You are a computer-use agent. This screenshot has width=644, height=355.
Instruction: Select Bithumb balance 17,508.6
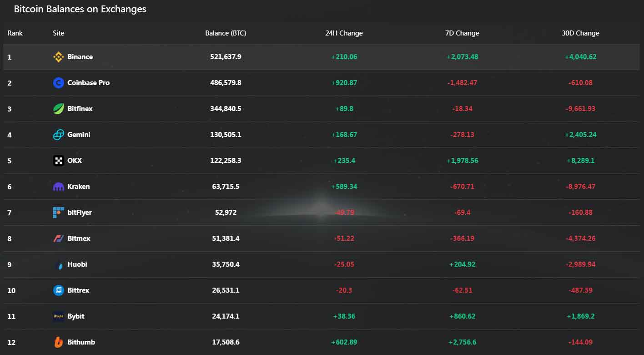pos(226,342)
